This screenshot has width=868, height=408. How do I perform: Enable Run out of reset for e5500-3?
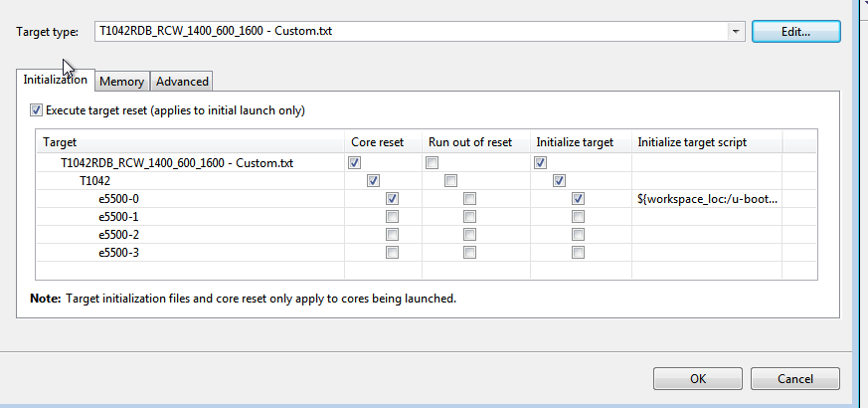pos(469,253)
